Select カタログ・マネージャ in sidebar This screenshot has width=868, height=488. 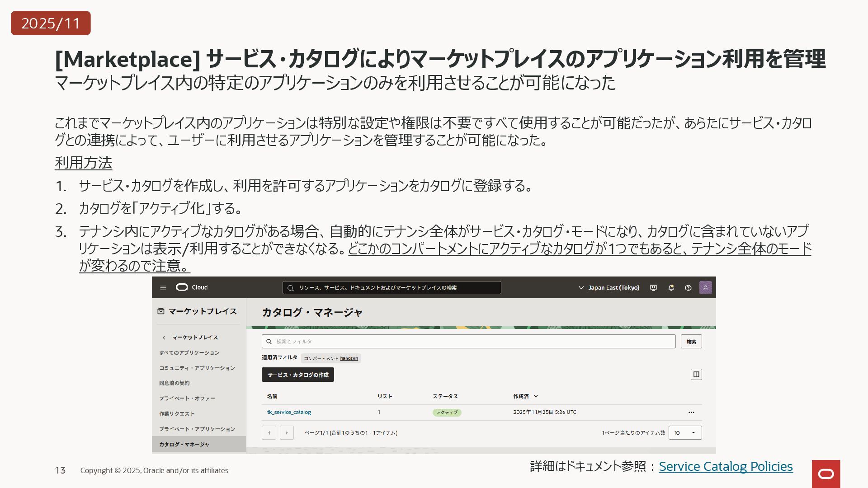(x=184, y=444)
